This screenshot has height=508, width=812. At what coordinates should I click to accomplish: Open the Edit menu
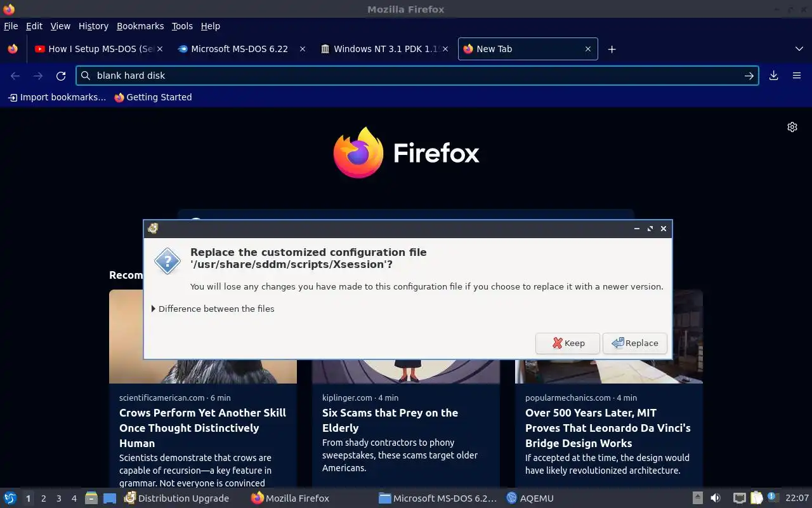tap(34, 26)
